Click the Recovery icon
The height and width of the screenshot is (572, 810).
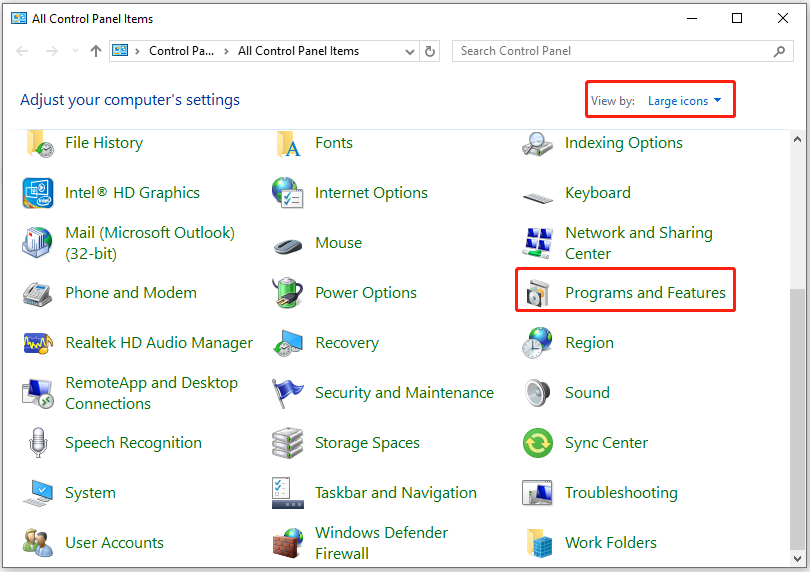point(288,344)
